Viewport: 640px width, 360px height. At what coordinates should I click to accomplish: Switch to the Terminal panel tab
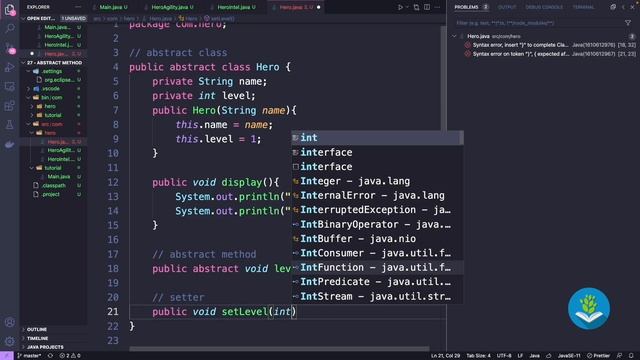(x=583, y=7)
